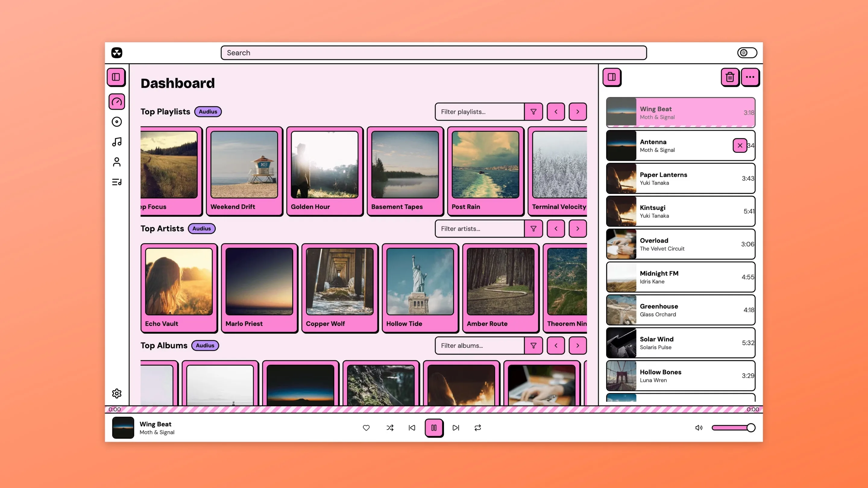
Task: Open the queue's more options menu
Action: tap(750, 77)
